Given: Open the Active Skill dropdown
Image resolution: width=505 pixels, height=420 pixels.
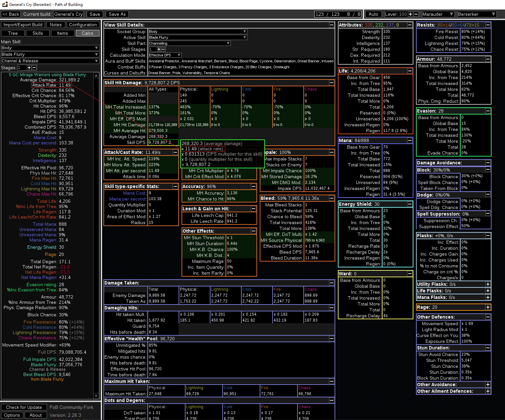Looking at the screenshot, I should 198,37.
